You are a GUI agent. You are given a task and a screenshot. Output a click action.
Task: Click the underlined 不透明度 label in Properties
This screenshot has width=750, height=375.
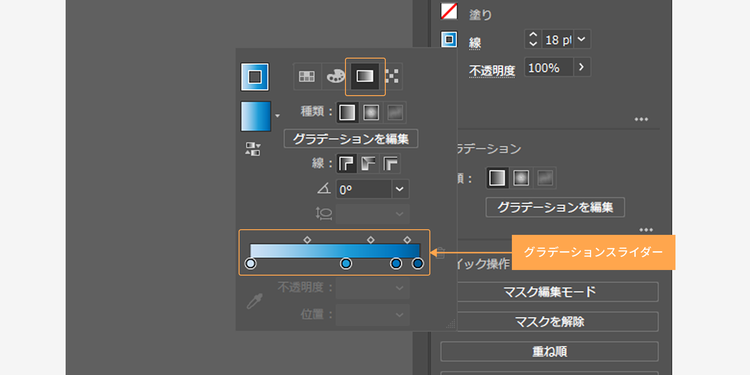[x=492, y=71]
